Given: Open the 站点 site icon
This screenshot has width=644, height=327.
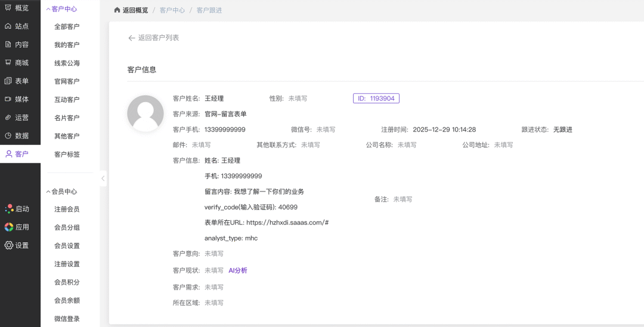Looking at the screenshot, I should coord(8,26).
